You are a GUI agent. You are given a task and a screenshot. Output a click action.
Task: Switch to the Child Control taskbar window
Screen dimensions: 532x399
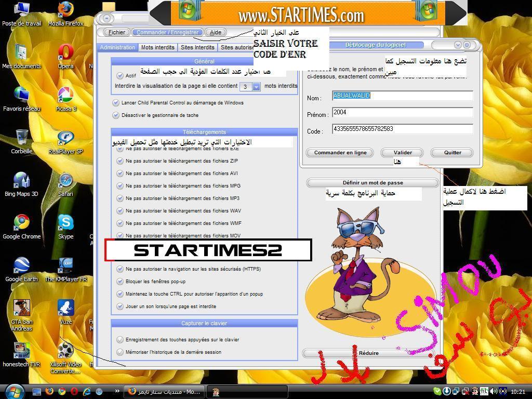(x=247, y=392)
